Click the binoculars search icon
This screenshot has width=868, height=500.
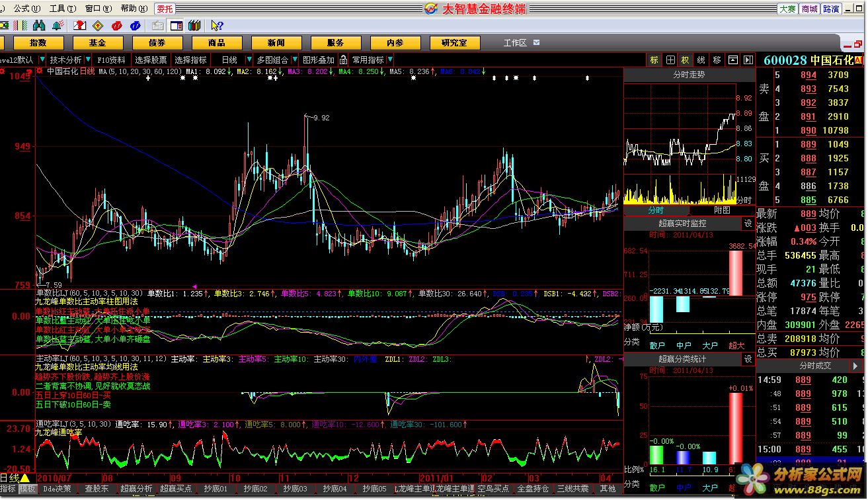coord(39,26)
